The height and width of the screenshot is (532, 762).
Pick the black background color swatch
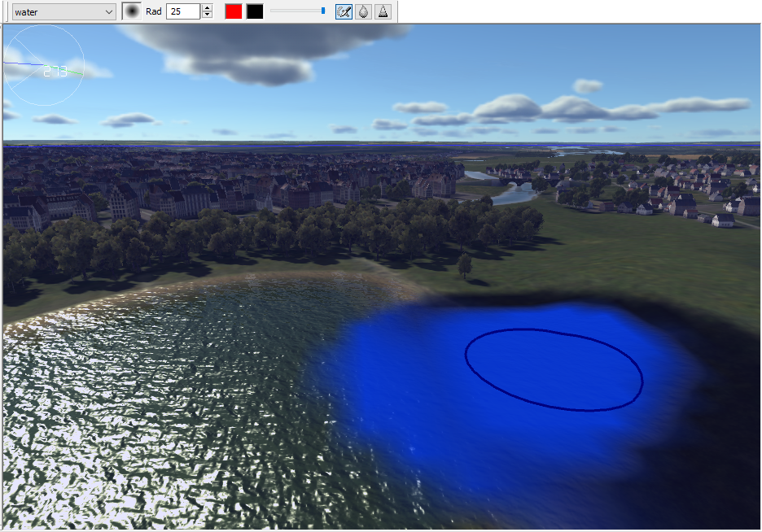pos(255,11)
